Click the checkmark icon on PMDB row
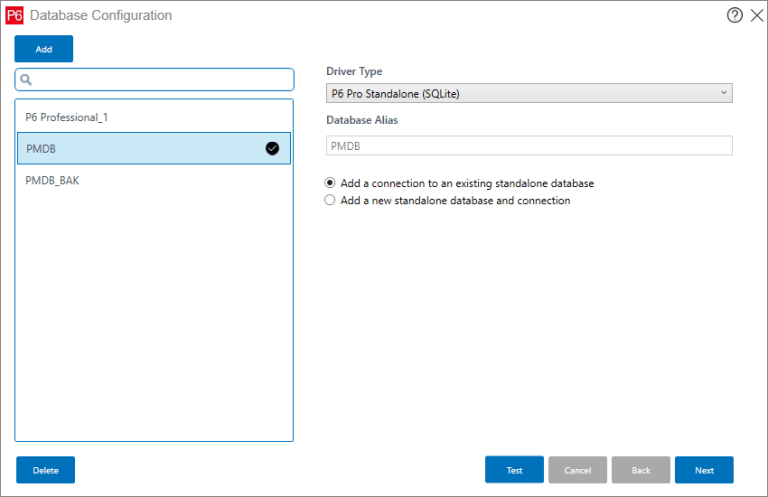 pos(272,148)
